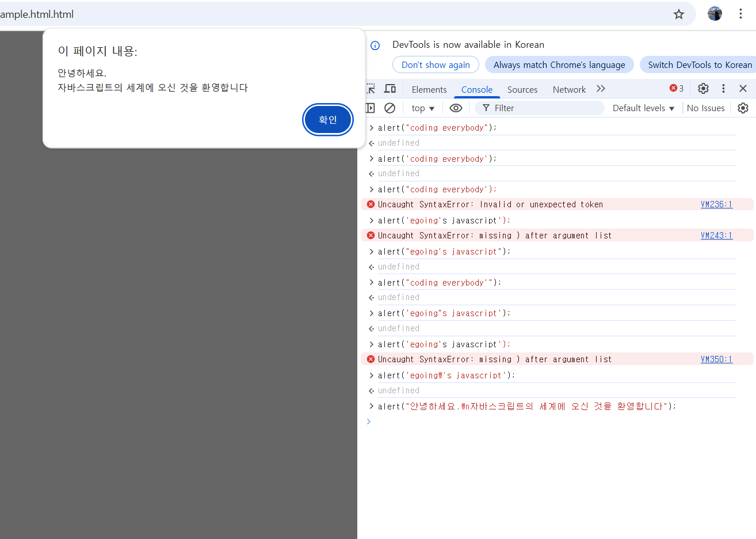The height and width of the screenshot is (539, 756).
Task: Click the address bar URL text
Action: 37,14
